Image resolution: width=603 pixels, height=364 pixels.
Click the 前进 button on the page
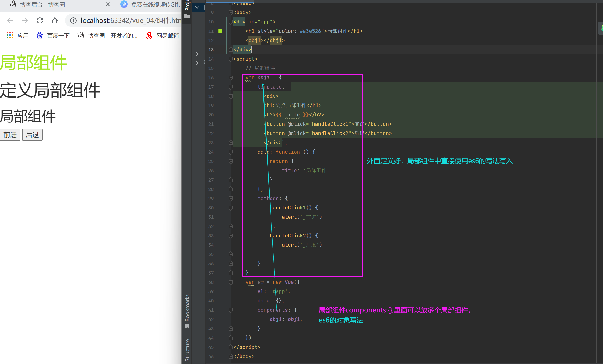10,135
